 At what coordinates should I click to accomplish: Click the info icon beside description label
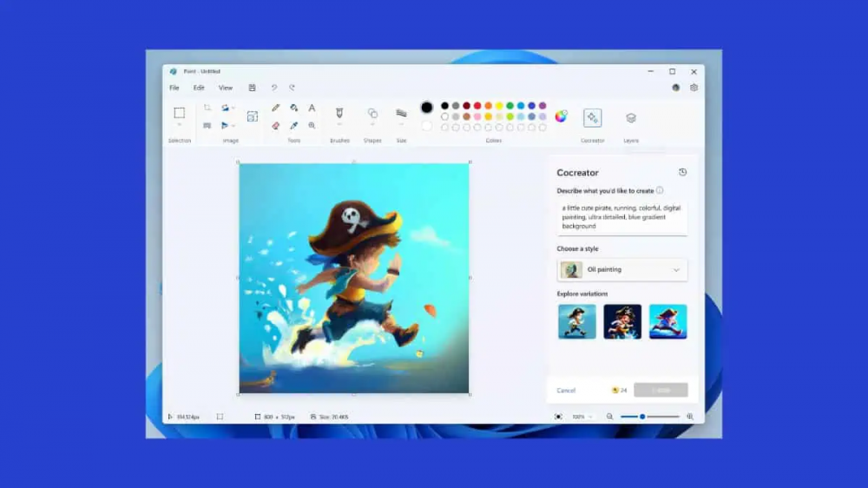pyautogui.click(x=660, y=190)
